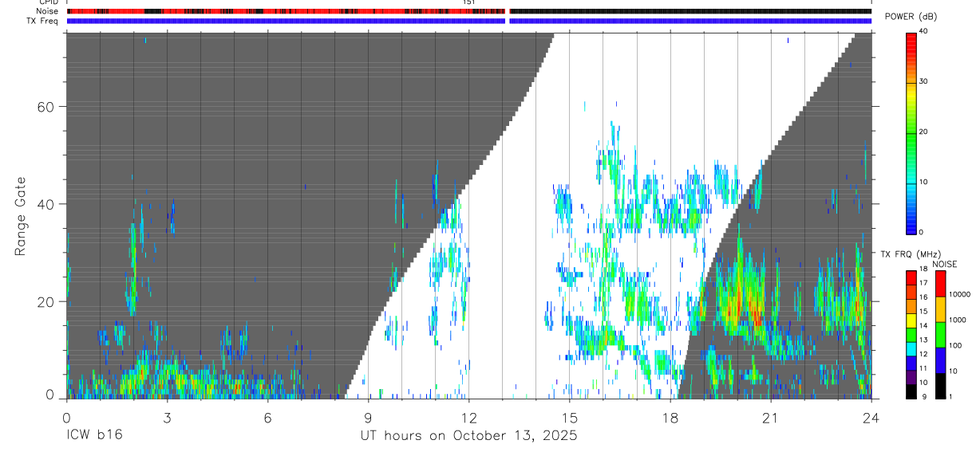Select black 9-10 MHz swatch in TX FRQ legend
This screenshot has width=980, height=452.
click(911, 391)
